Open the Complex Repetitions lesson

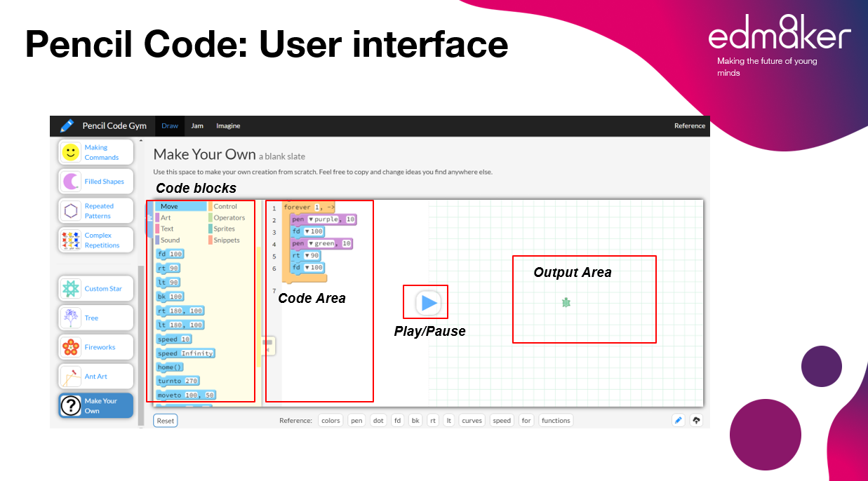(x=95, y=240)
